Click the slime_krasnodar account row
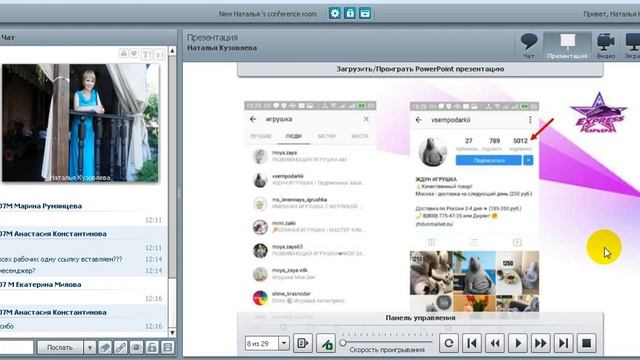The width and height of the screenshot is (640, 360). (310, 297)
